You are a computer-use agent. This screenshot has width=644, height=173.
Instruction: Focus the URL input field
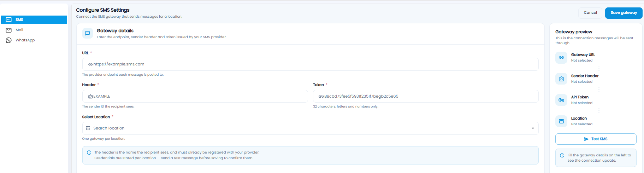point(310,64)
